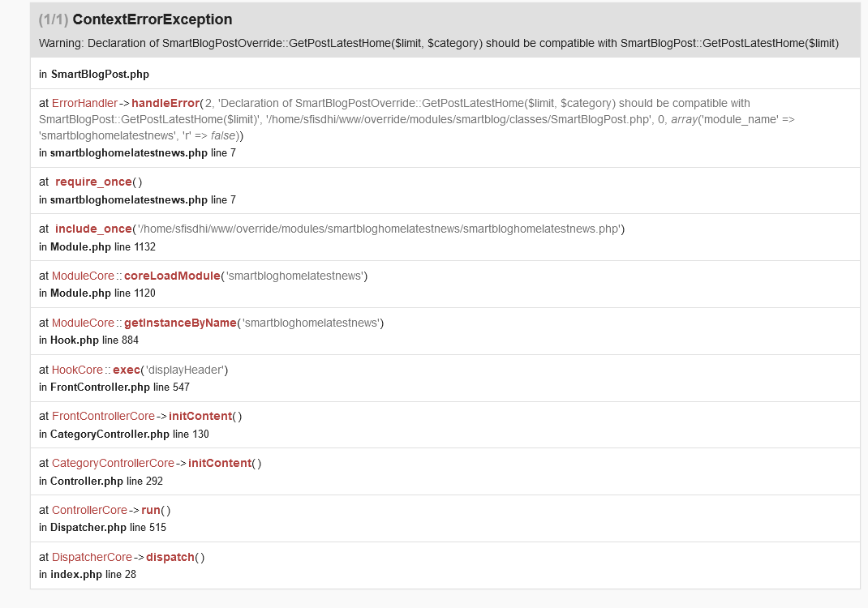Click the coreLoadModule method name

(172, 276)
